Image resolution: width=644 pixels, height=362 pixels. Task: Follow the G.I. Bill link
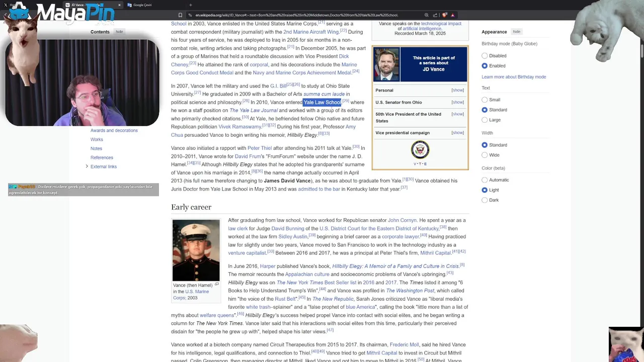click(x=278, y=86)
